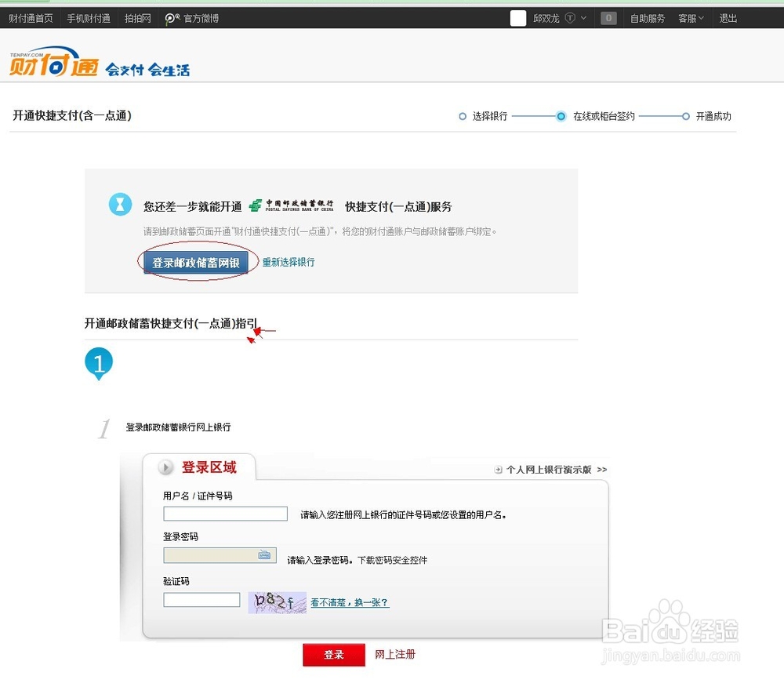
Task: Click the 下载密码安全控件 text link
Action: pos(393,560)
